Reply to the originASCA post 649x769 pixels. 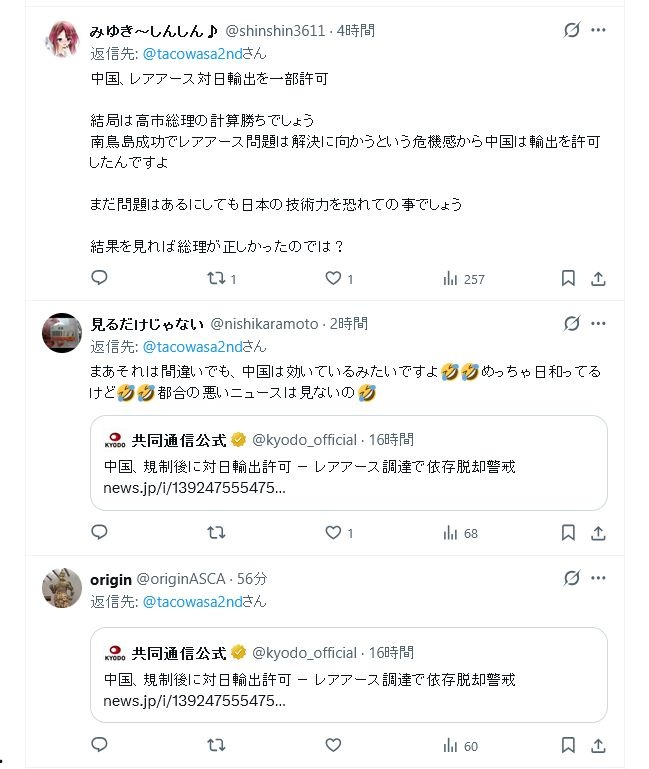(99, 745)
